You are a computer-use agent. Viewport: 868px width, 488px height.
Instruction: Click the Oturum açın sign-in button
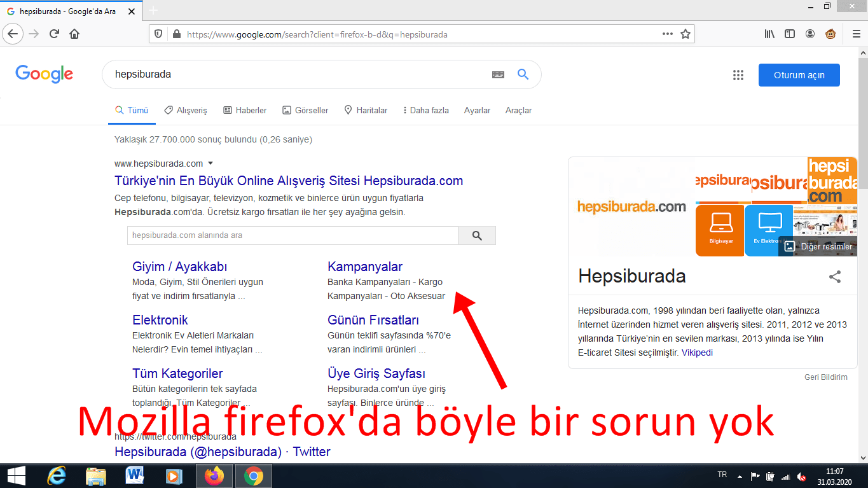[799, 75]
